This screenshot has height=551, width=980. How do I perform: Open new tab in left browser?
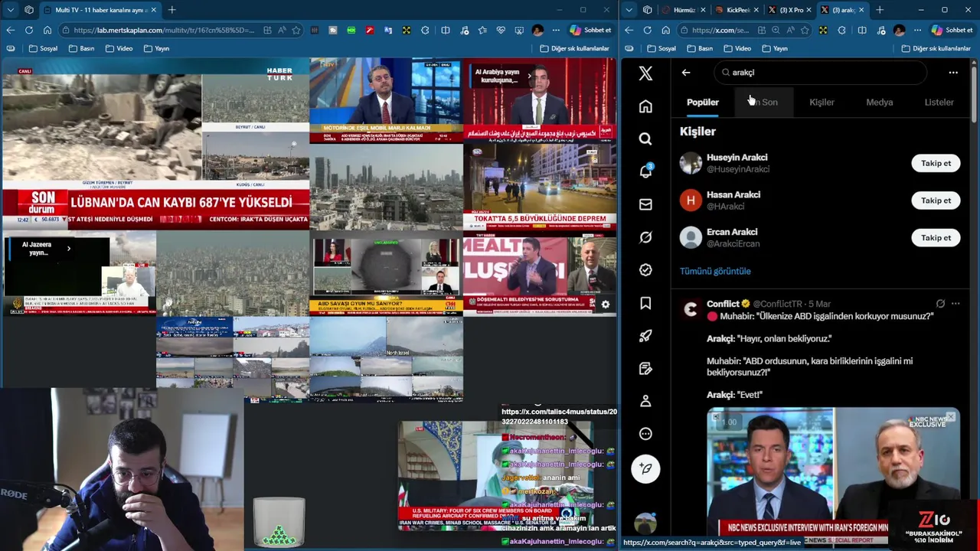[x=171, y=10]
